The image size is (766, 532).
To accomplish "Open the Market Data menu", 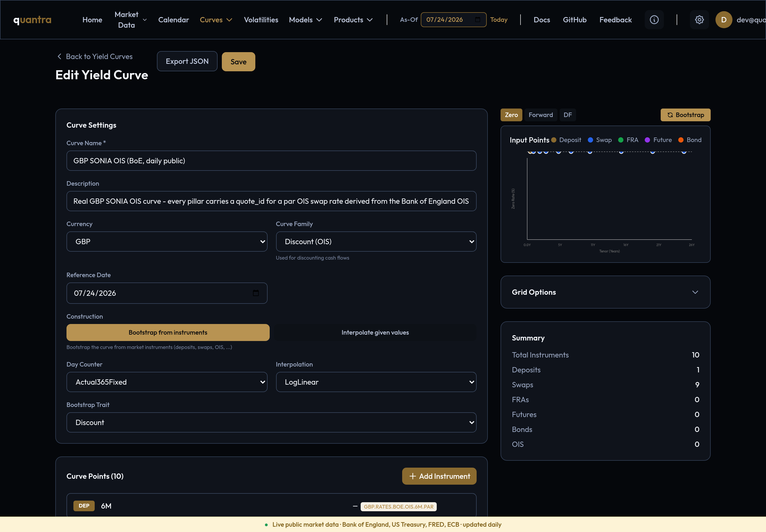I will tap(130, 20).
